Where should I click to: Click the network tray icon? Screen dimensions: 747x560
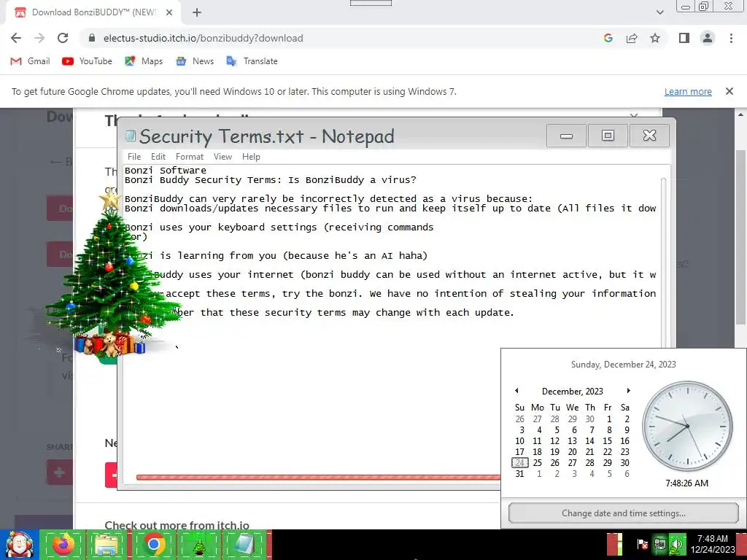pyautogui.click(x=660, y=544)
